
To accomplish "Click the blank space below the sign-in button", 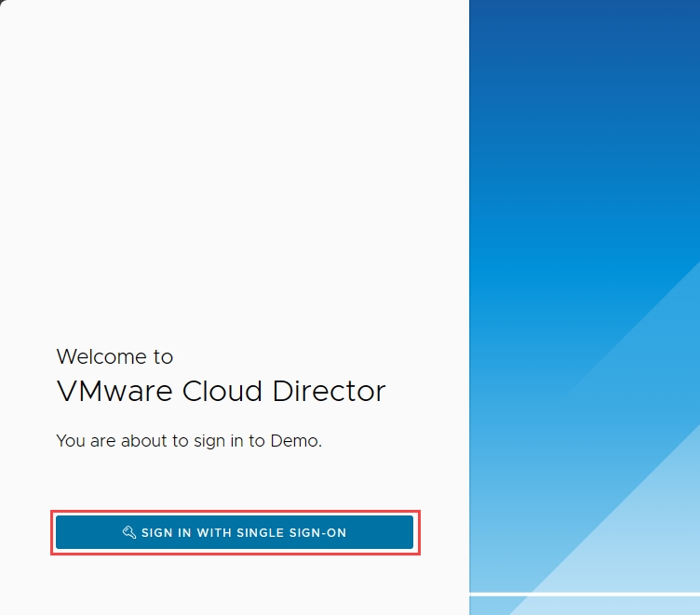I will click(233, 586).
